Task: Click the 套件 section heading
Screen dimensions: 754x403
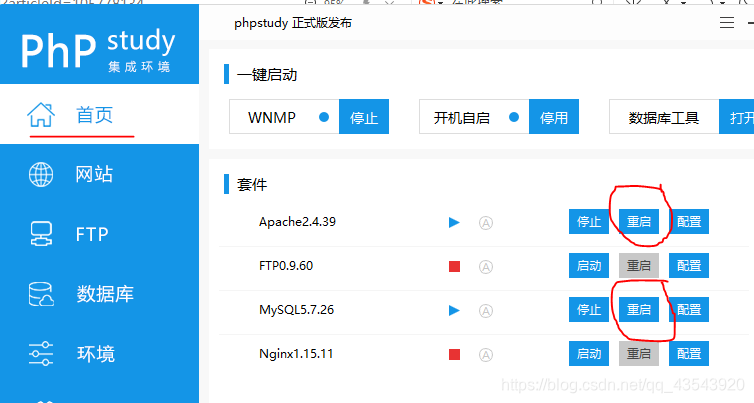Action: pos(251,185)
